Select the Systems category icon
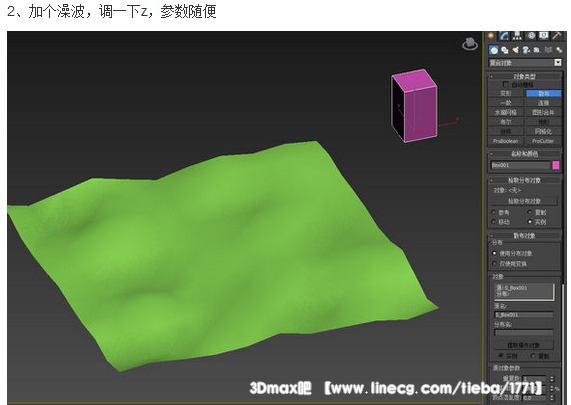The width and height of the screenshot is (571, 405). click(x=559, y=50)
